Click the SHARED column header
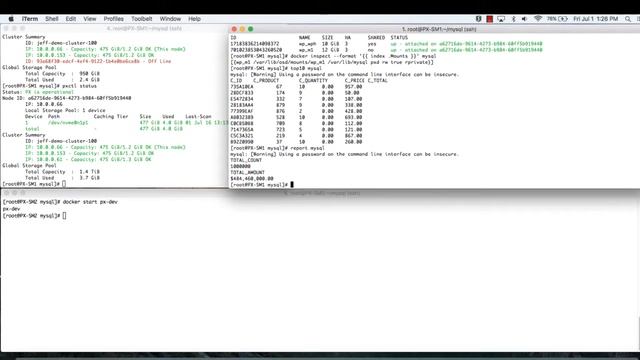640x360 pixels. pyautogui.click(x=376, y=38)
